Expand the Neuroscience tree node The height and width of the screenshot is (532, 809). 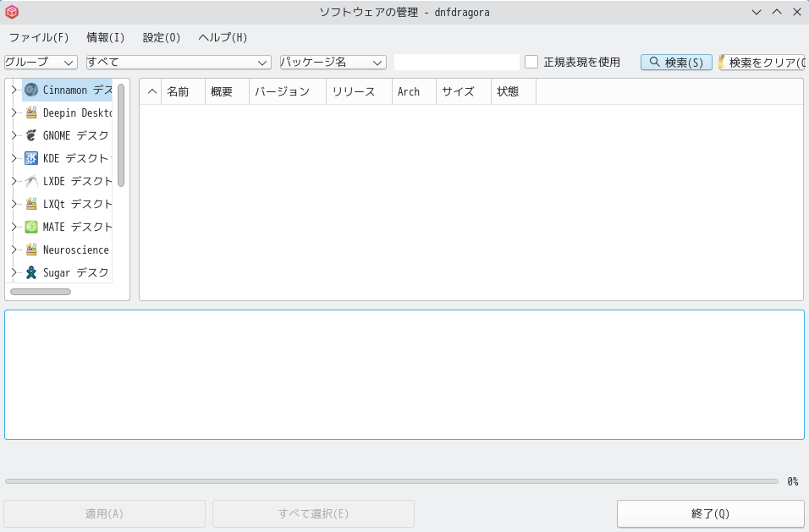pos(14,249)
